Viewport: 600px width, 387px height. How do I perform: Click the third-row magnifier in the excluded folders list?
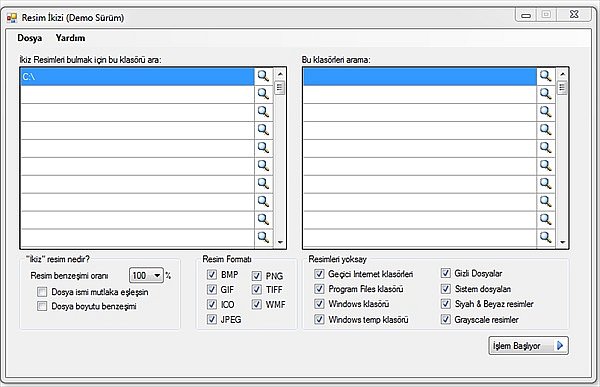tap(546, 112)
